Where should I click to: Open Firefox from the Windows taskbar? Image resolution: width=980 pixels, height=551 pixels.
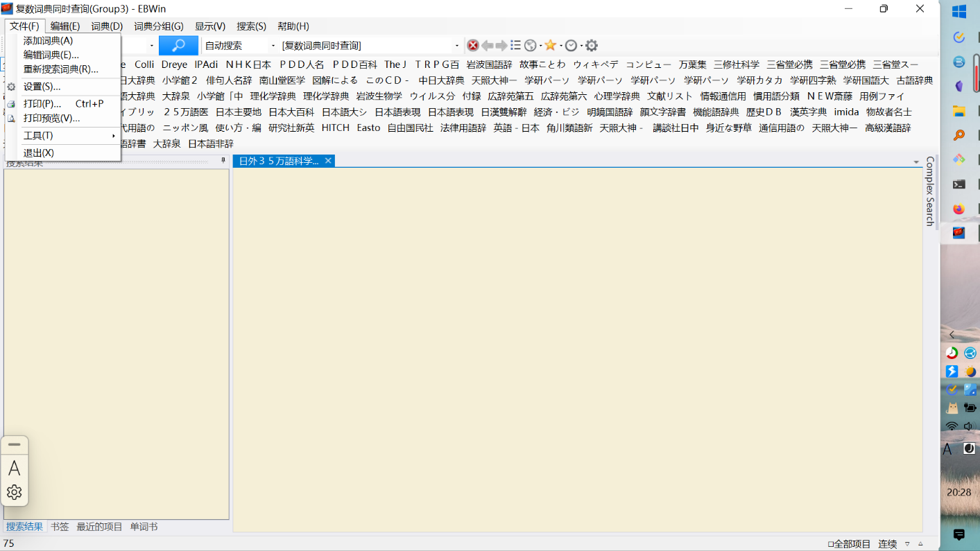tap(959, 209)
